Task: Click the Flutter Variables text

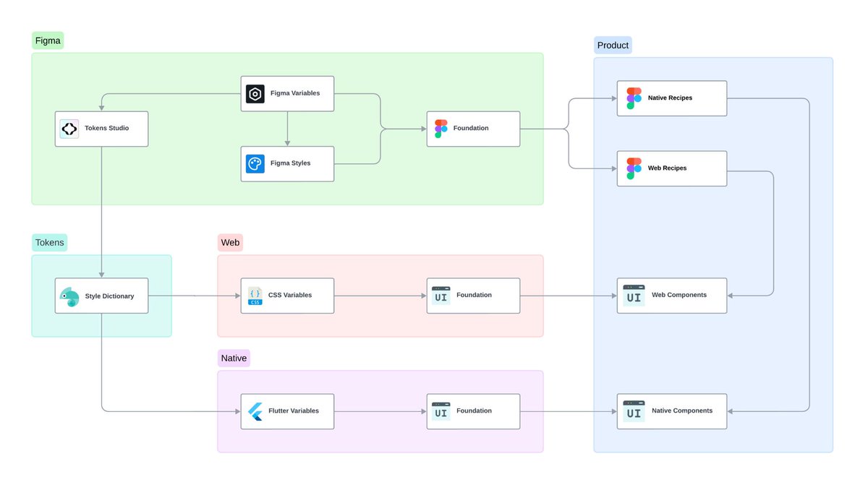Action: (x=294, y=411)
